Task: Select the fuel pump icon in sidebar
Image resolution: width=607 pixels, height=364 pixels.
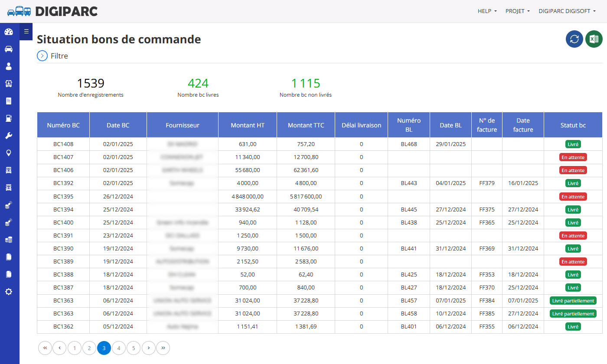Action: tap(9, 118)
